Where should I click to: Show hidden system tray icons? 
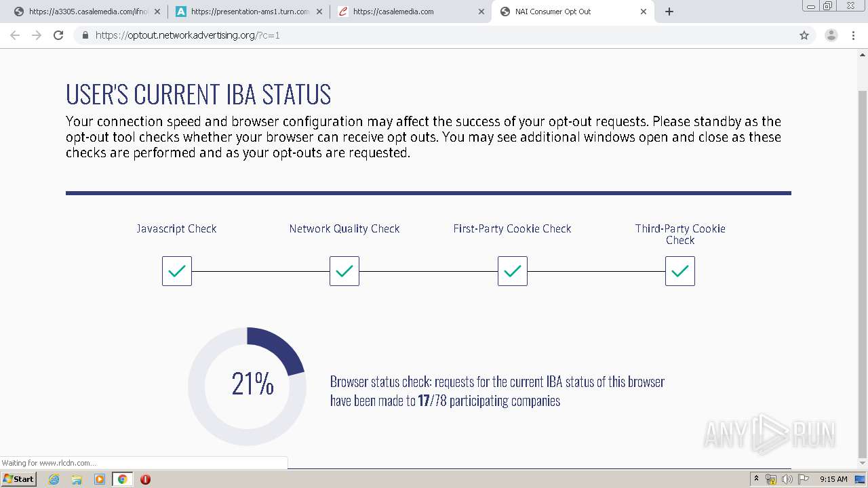(756, 479)
